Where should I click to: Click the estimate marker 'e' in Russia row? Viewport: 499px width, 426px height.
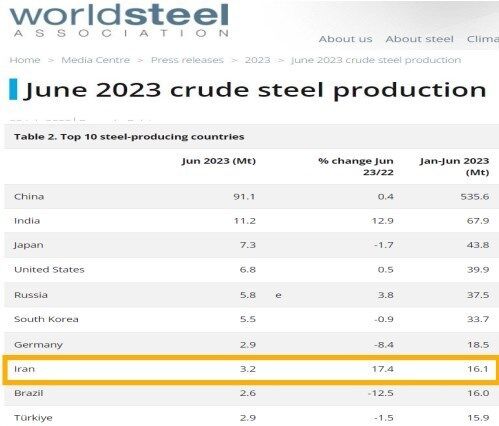coord(278,295)
